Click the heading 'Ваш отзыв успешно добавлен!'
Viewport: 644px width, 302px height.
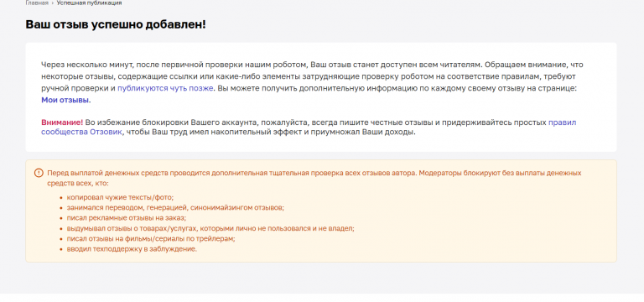(x=116, y=24)
